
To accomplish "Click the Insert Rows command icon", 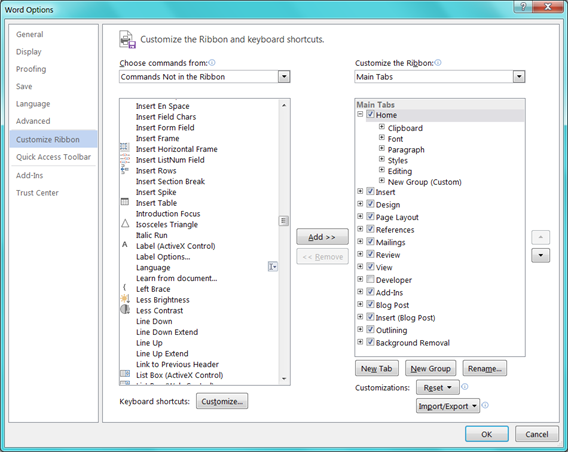I will [125, 169].
